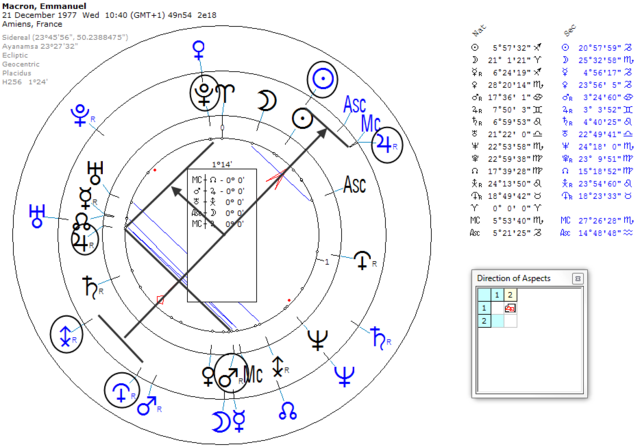Screen dimensions: 640x447
Task: Close the Direction of Aspects panel
Action: click(x=578, y=278)
